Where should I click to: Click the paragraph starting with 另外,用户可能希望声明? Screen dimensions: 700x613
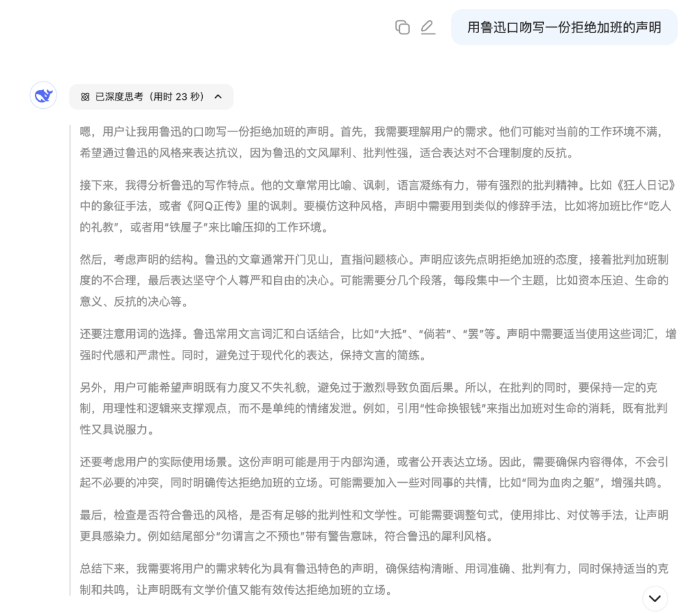(374, 408)
